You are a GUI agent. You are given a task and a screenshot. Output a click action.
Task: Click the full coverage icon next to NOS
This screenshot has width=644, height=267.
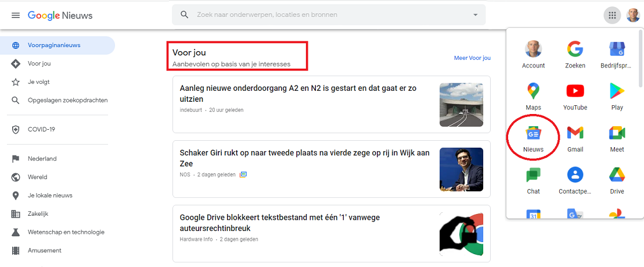243,175
